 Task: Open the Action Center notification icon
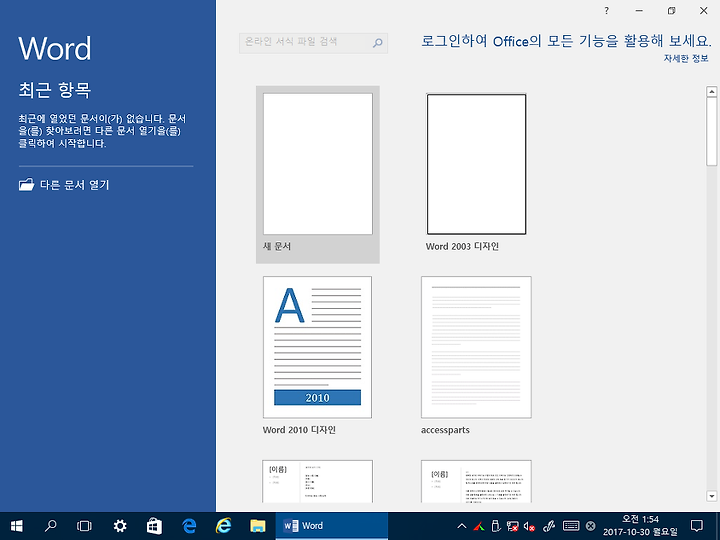click(x=697, y=526)
